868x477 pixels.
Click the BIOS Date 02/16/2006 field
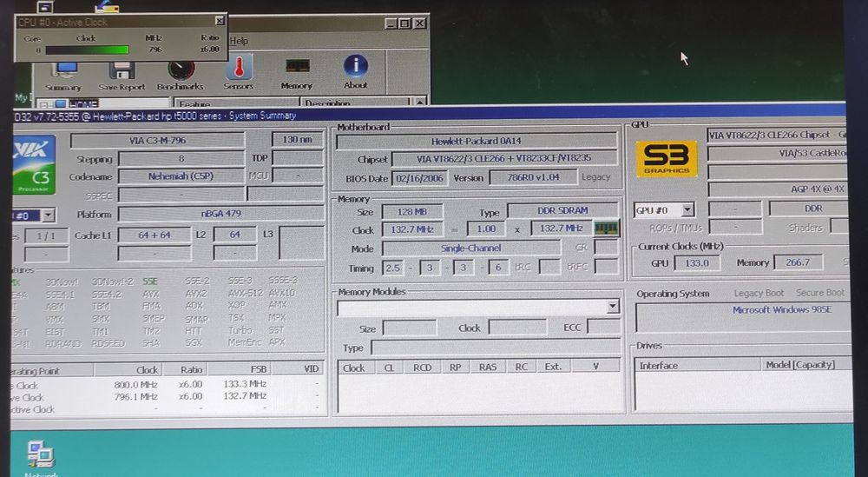pyautogui.click(x=419, y=178)
